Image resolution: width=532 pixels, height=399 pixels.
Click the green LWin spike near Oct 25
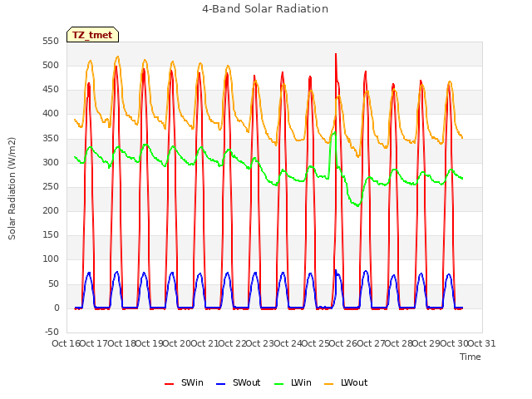tap(334, 133)
